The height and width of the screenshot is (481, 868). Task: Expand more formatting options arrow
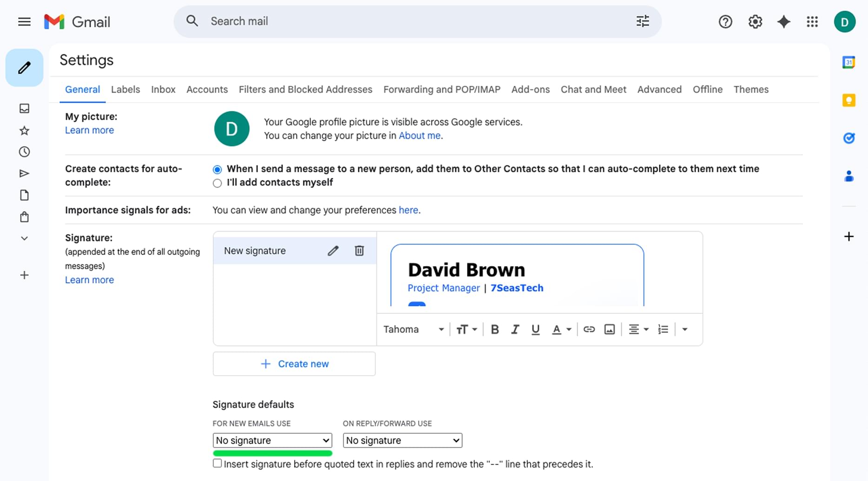[x=684, y=329]
